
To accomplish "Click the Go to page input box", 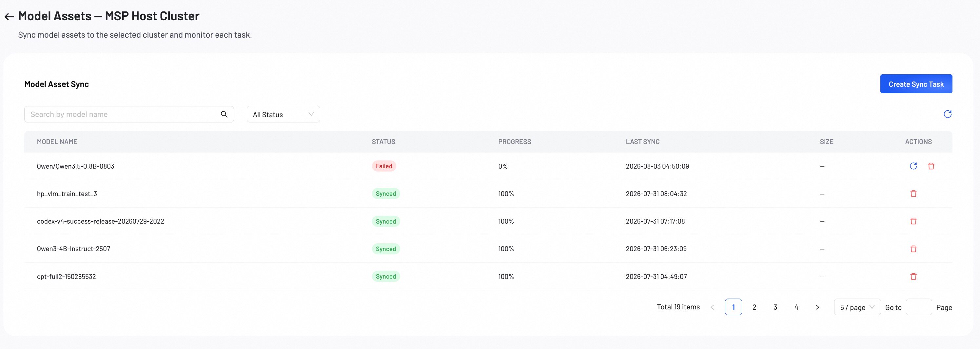I will point(918,307).
